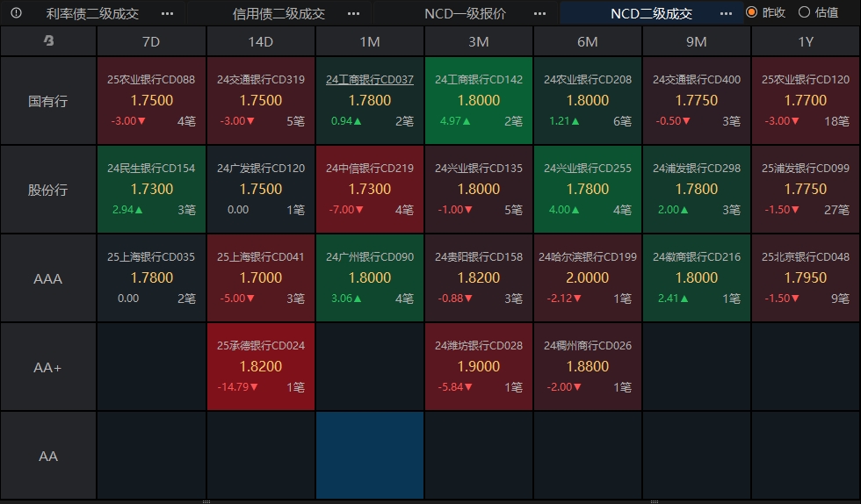Click the 7D column header
The height and width of the screenshot is (504, 861).
pos(151,42)
